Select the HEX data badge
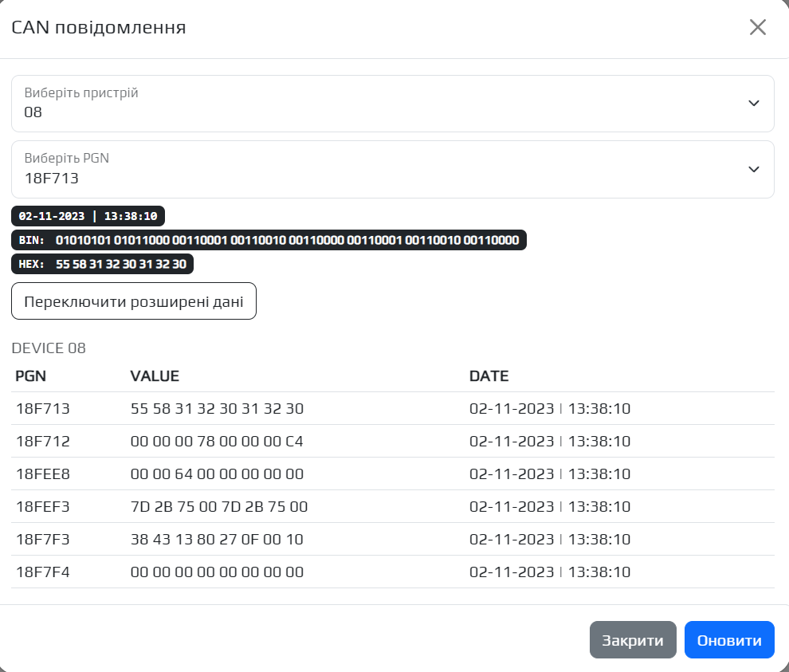 coord(102,264)
